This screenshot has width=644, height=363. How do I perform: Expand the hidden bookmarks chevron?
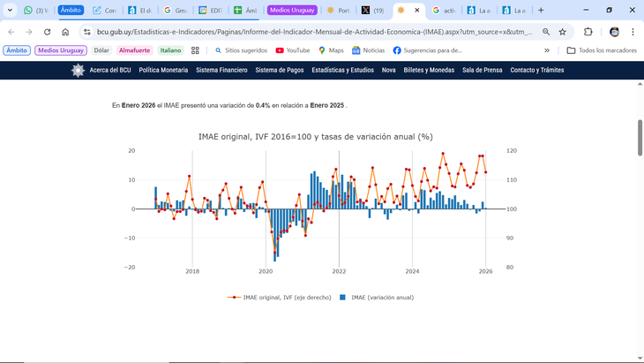click(547, 50)
